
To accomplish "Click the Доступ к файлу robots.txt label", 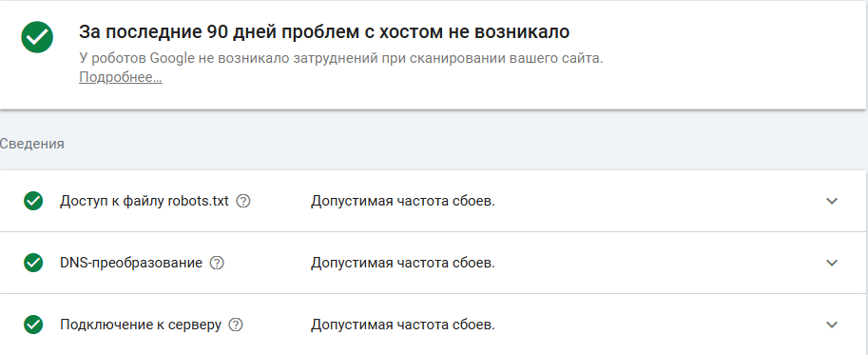I will 144,201.
